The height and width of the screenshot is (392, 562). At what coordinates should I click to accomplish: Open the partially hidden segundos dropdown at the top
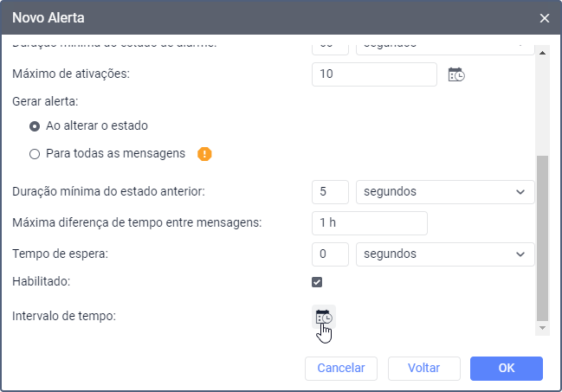tap(445, 49)
